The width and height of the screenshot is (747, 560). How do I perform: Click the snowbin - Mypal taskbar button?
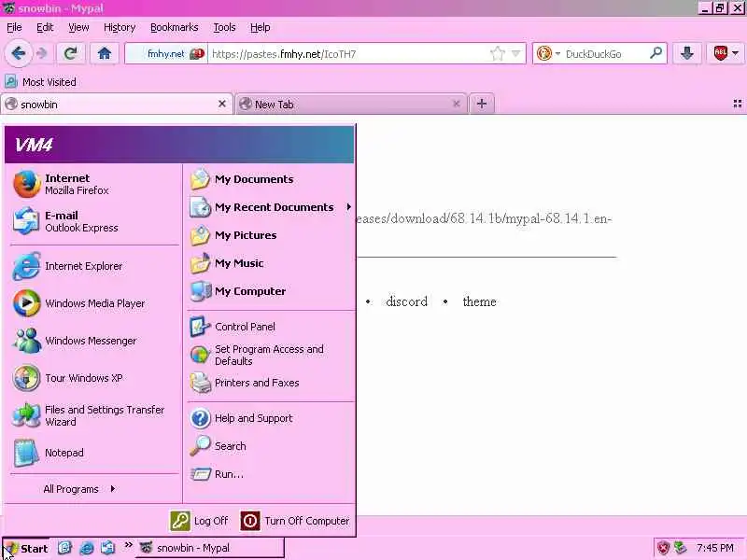click(211, 548)
